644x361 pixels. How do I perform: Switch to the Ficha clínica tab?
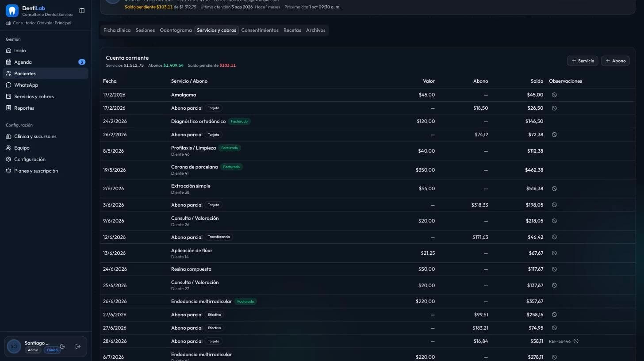pos(117,30)
